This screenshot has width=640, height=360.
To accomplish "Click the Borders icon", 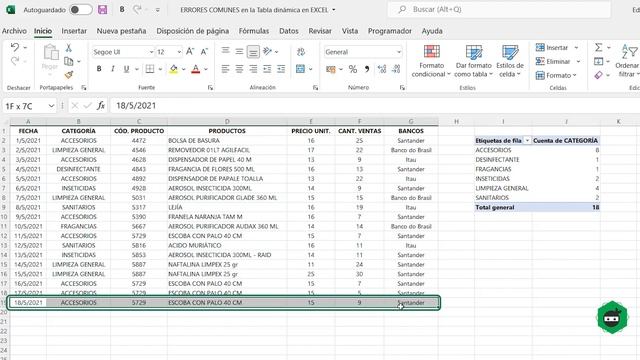I will click(x=150, y=69).
